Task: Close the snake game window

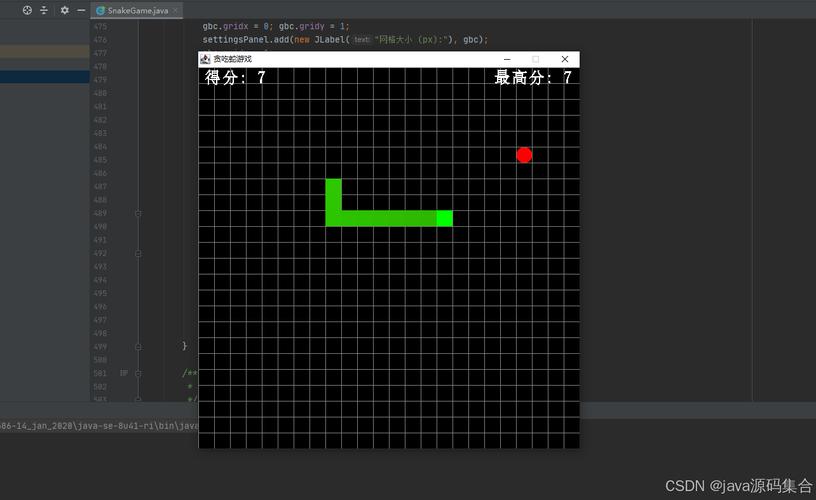Action: pos(564,59)
